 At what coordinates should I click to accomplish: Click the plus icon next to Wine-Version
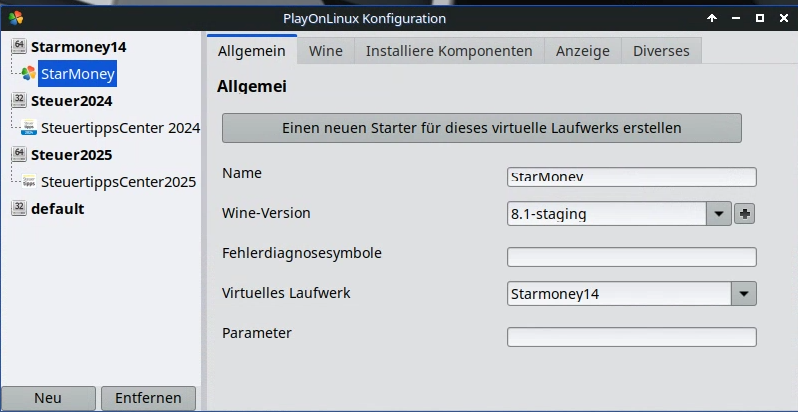tap(745, 214)
